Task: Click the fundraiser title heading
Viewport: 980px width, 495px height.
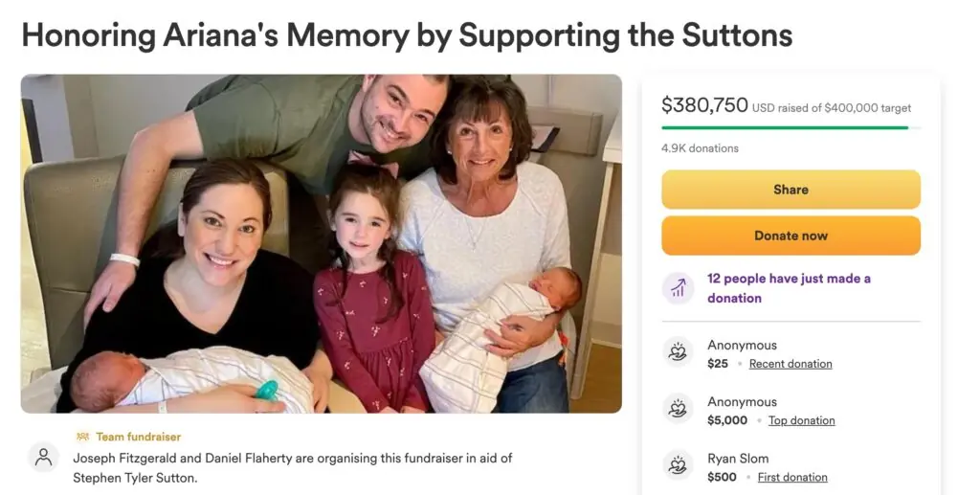Action: coord(407,35)
